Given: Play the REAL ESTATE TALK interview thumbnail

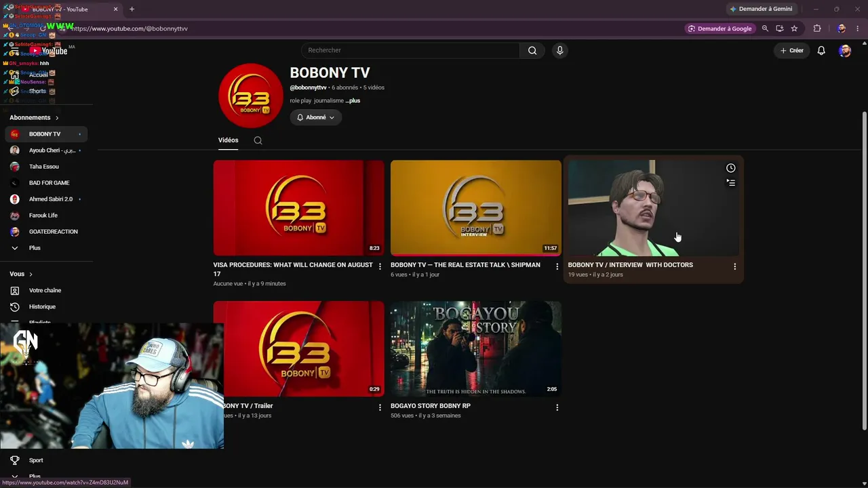Looking at the screenshot, I should 476,208.
